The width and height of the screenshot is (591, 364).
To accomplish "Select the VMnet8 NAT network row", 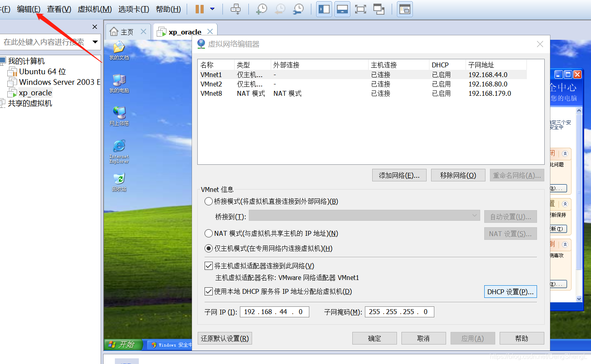I will pyautogui.click(x=362, y=93).
